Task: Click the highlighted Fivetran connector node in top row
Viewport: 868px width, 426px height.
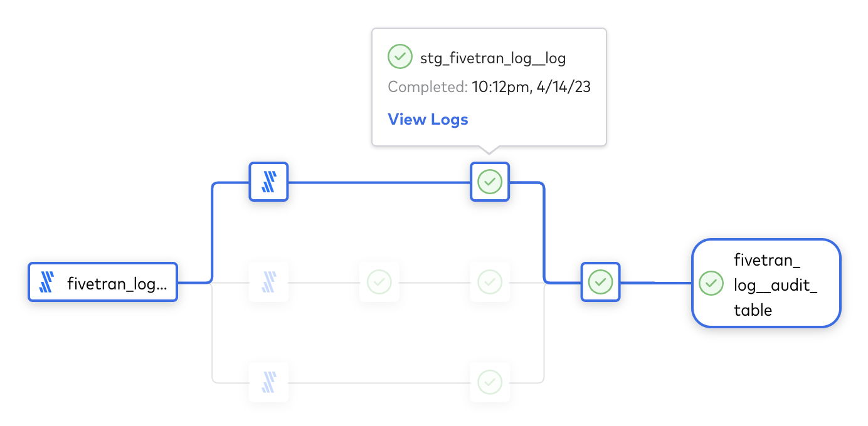Action: [x=268, y=182]
